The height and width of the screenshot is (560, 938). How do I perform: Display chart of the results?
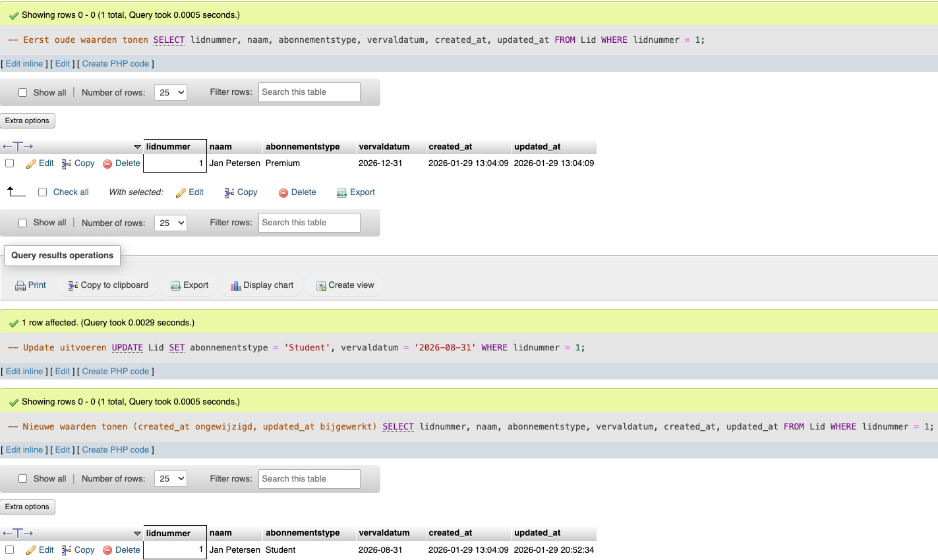[x=262, y=285]
